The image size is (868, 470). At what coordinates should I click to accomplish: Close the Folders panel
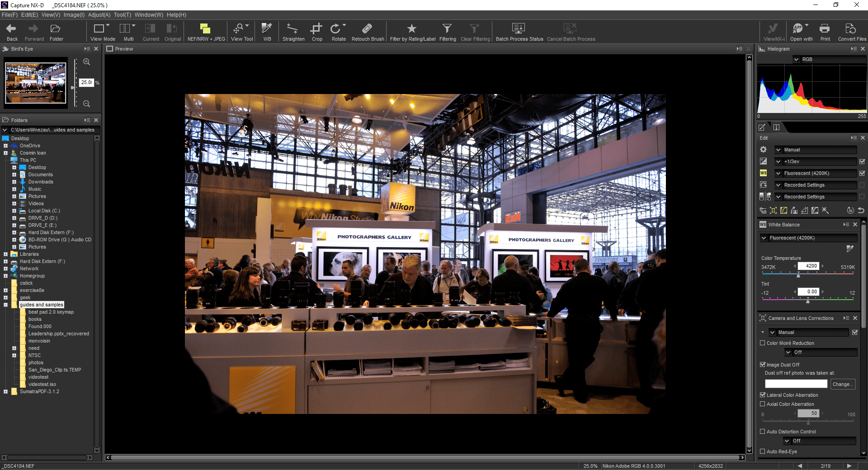pyautogui.click(x=96, y=120)
